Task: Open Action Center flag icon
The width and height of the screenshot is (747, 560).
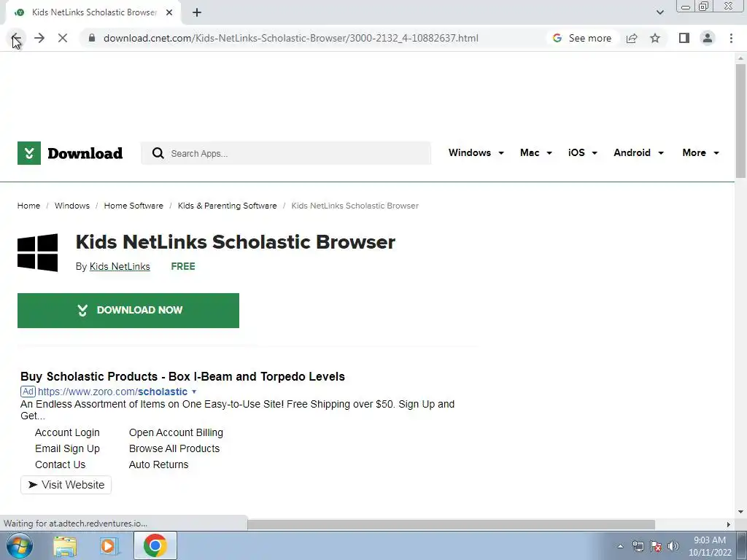Action: (656, 546)
